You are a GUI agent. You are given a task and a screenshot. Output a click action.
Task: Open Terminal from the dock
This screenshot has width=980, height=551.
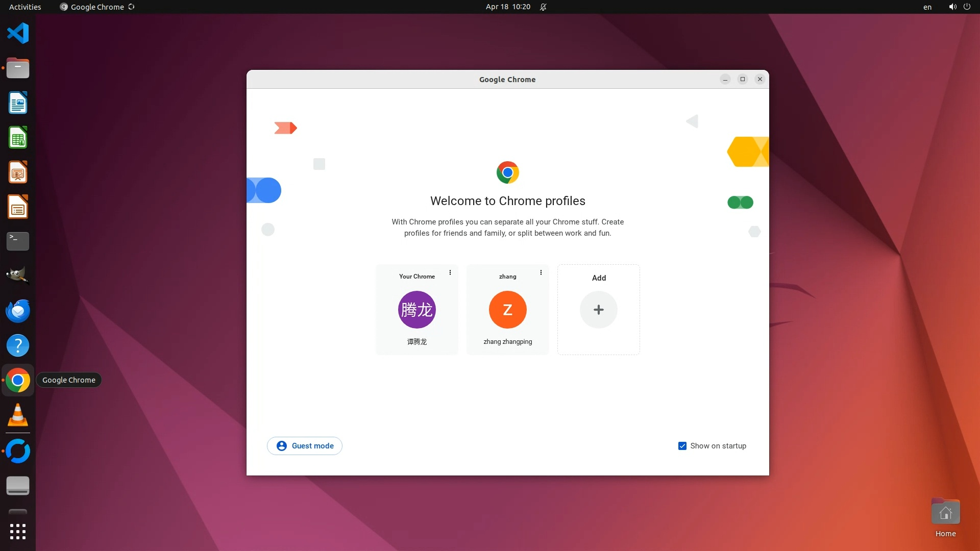click(18, 241)
